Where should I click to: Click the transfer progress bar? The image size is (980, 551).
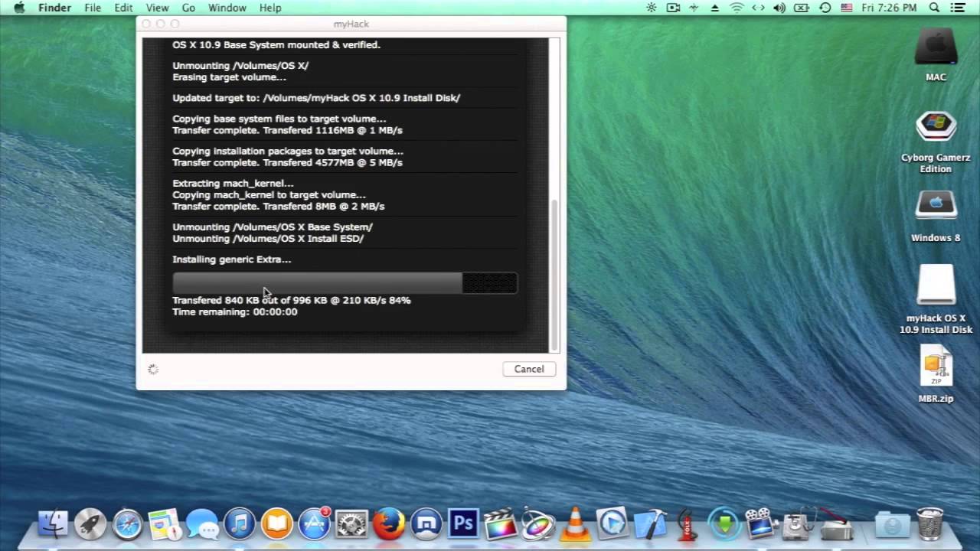tap(345, 283)
